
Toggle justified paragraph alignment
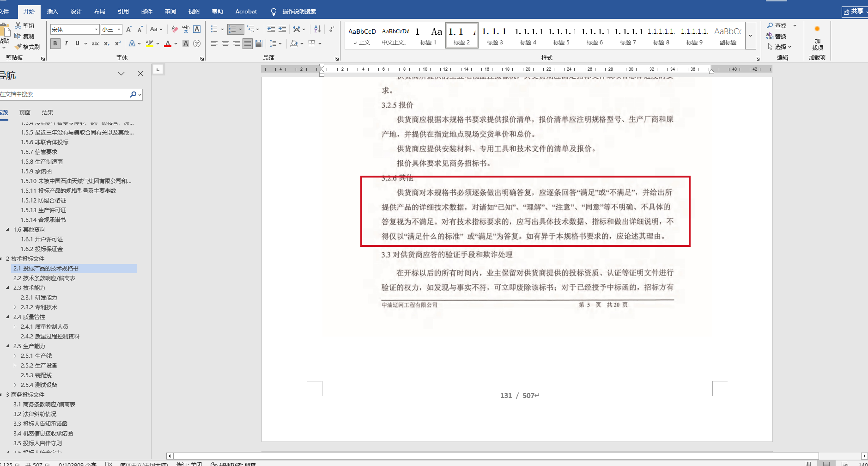(x=248, y=43)
